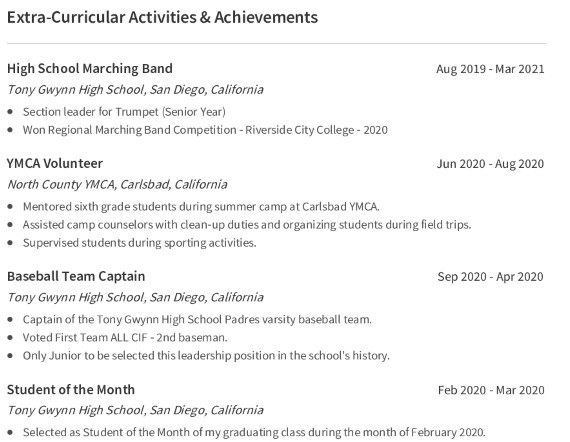The height and width of the screenshot is (442, 570).
Task: Select Supervised students during sporting activities line
Action: [140, 243]
